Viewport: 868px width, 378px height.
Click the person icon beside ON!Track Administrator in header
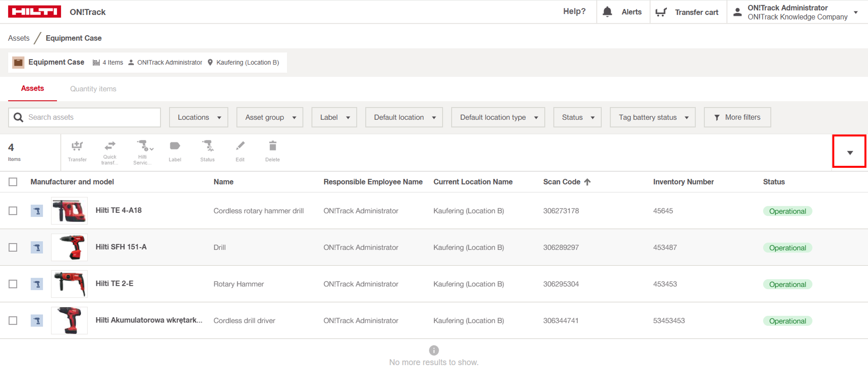point(131,62)
